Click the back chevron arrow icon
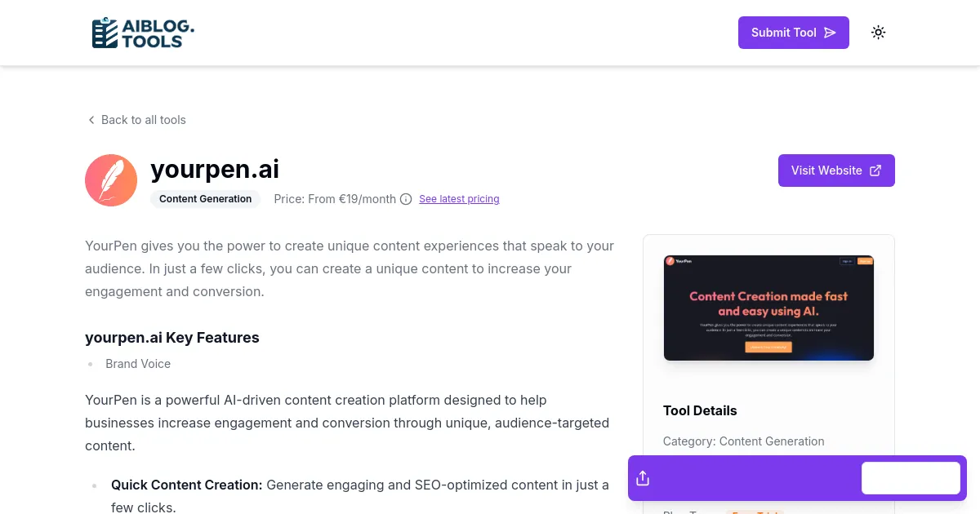Screen dimensions: 980x514 click(x=91, y=120)
